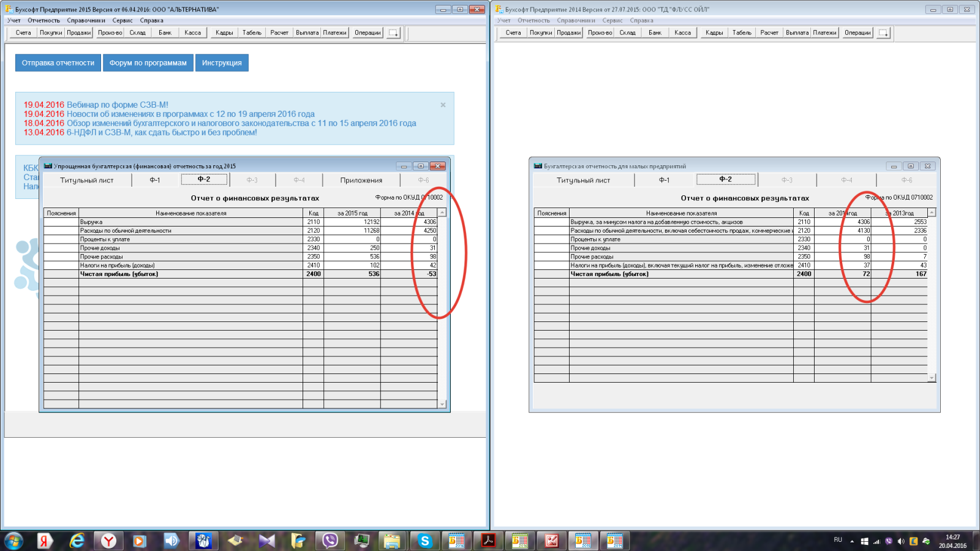This screenshot has width=980, height=551.
Task: Click the Форум по программам button
Action: point(148,63)
